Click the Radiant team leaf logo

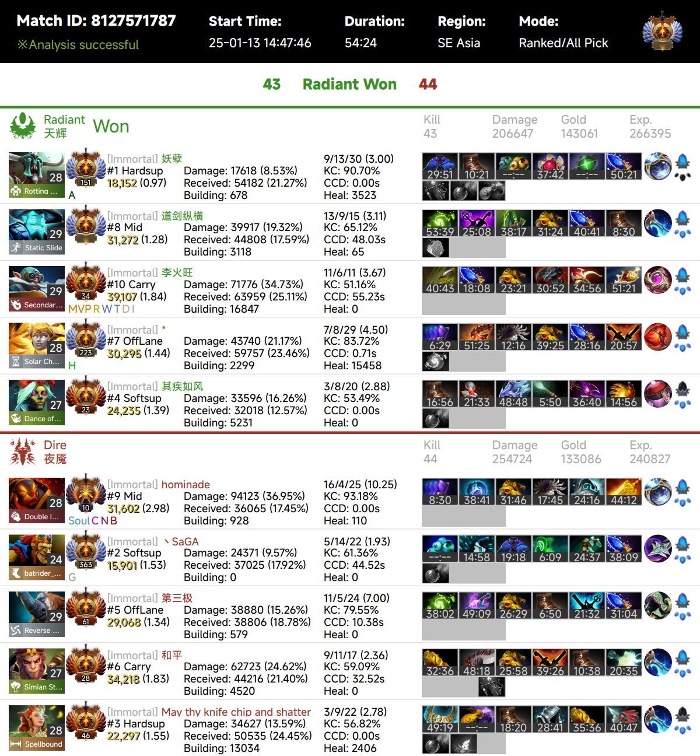click(x=23, y=126)
